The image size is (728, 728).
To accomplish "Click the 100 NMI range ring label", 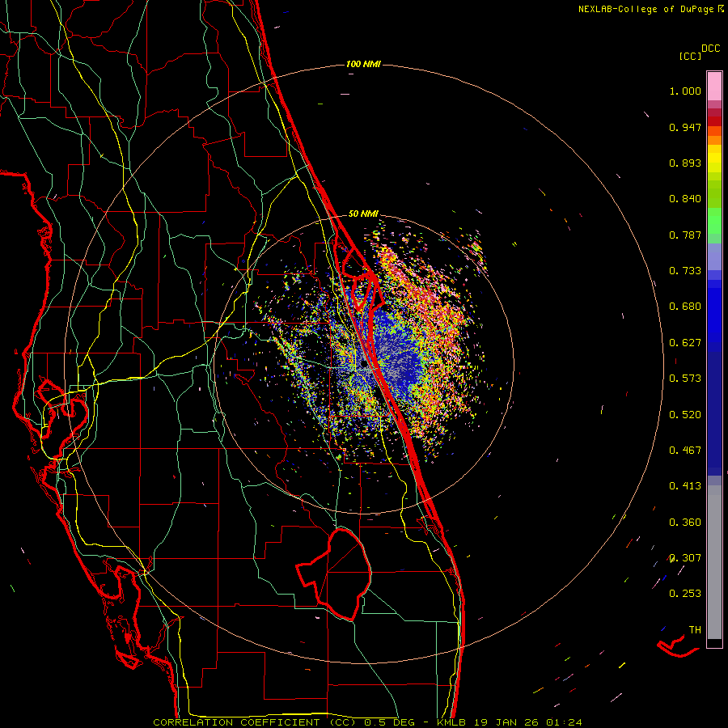I will point(363,64).
